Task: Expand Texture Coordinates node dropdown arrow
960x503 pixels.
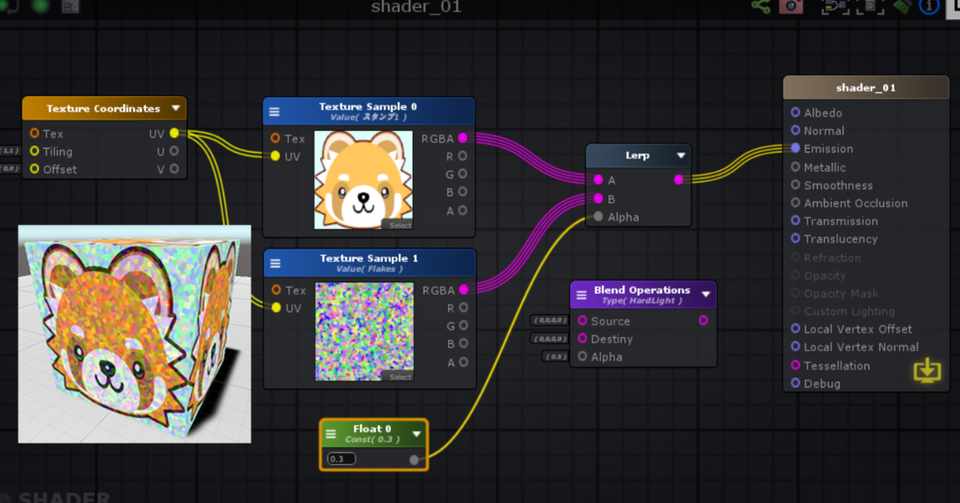Action: click(176, 108)
